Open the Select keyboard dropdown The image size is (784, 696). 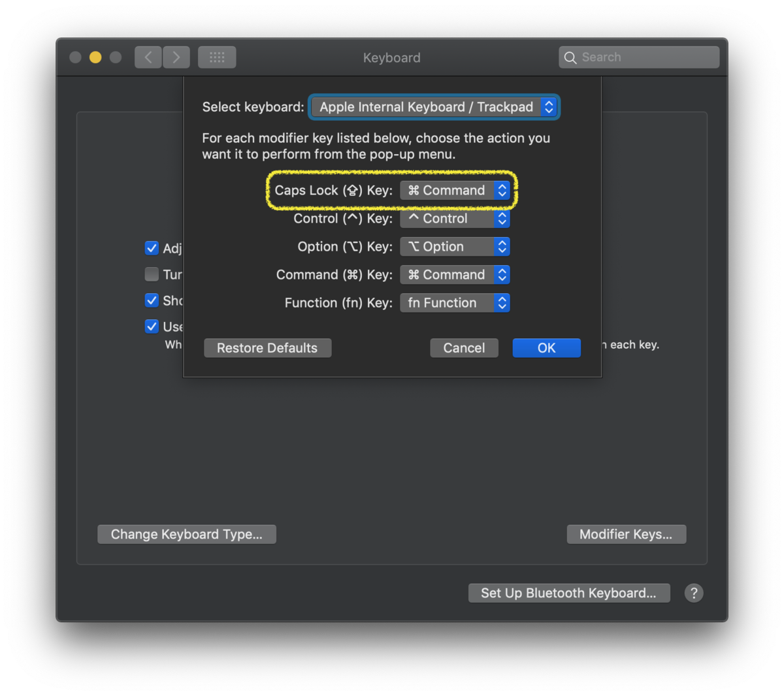[x=434, y=107]
